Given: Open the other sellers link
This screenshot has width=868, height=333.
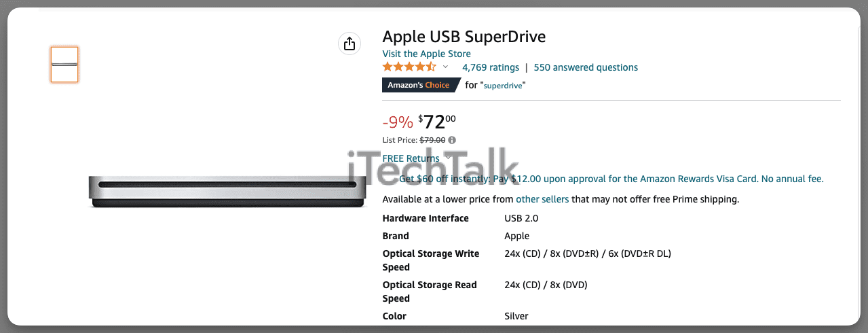Looking at the screenshot, I should coord(542,199).
